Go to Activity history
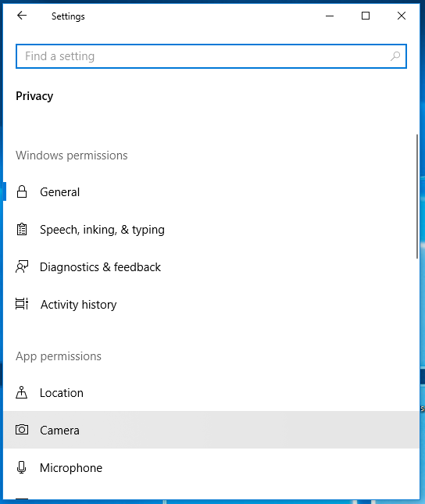425x504 pixels. pos(211,305)
